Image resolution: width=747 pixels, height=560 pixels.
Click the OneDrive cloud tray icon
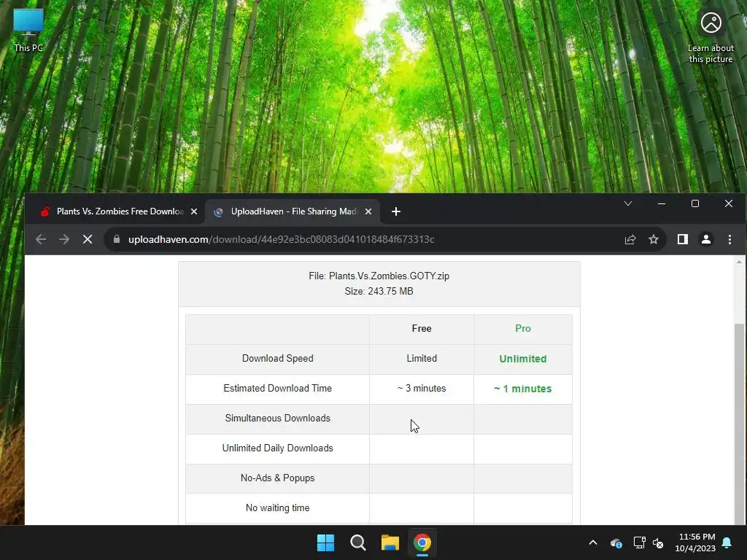coord(616,542)
